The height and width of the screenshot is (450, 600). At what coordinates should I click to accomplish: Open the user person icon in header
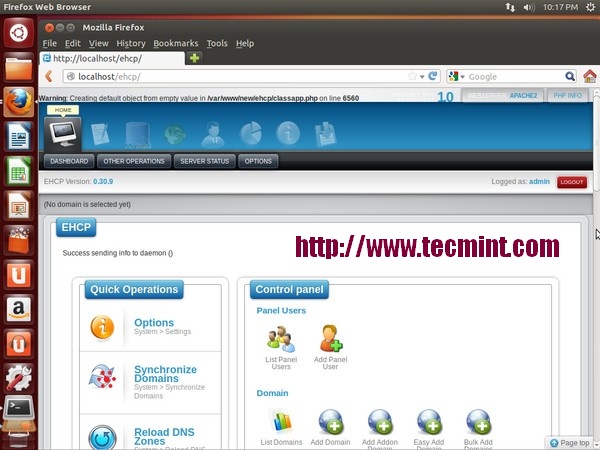[213, 134]
